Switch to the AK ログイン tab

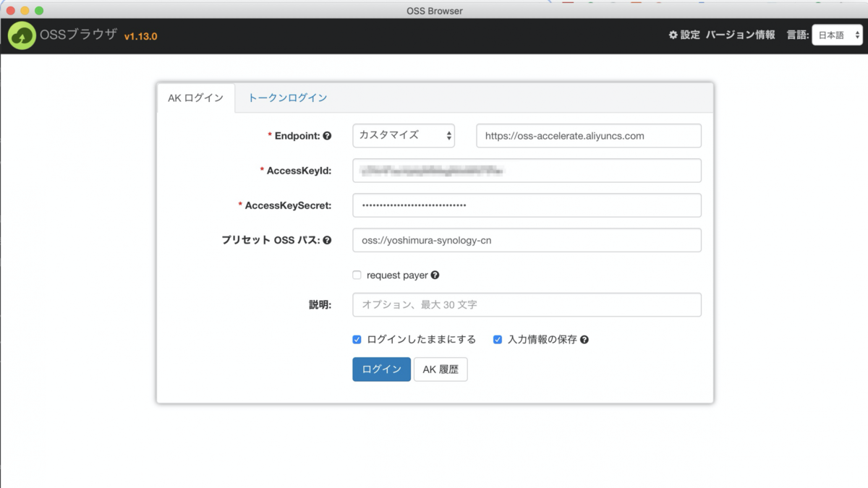click(x=196, y=98)
